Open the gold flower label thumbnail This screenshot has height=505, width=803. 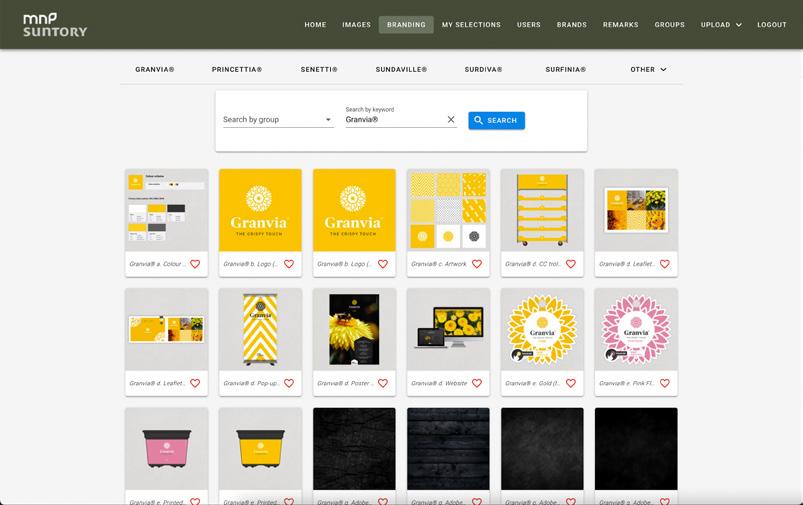coord(542,329)
